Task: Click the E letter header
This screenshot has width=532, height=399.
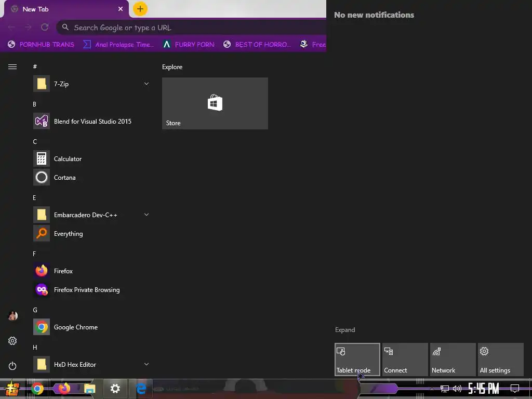Action: (34, 198)
